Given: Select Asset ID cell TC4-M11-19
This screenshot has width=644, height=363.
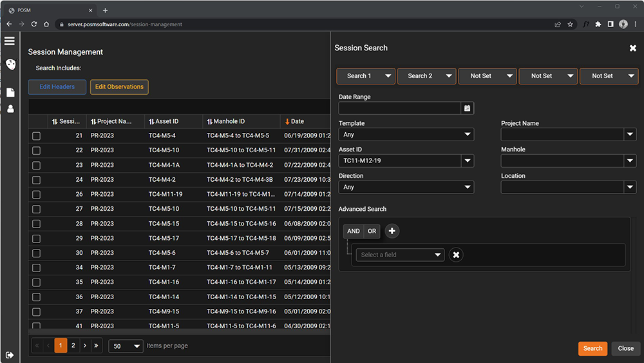Looking at the screenshot, I should (x=166, y=194).
